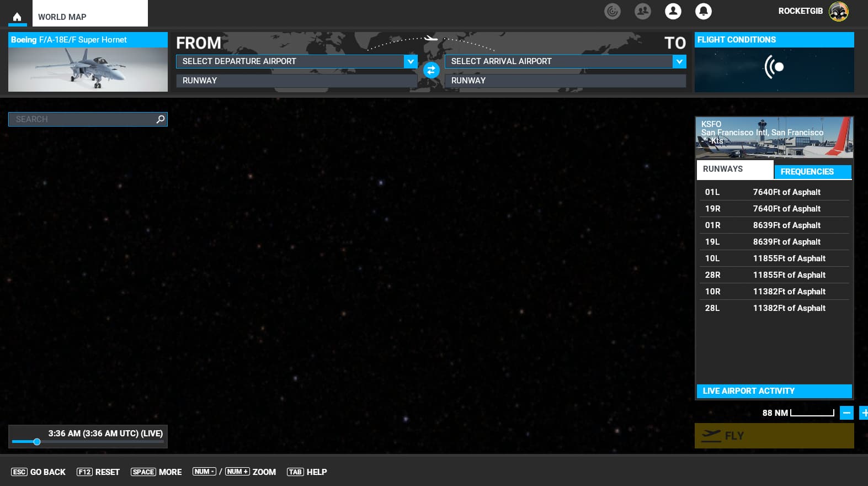This screenshot has width=868, height=486.
Task: Click the KSFO San Francisco Intl airport image
Action: click(774, 138)
